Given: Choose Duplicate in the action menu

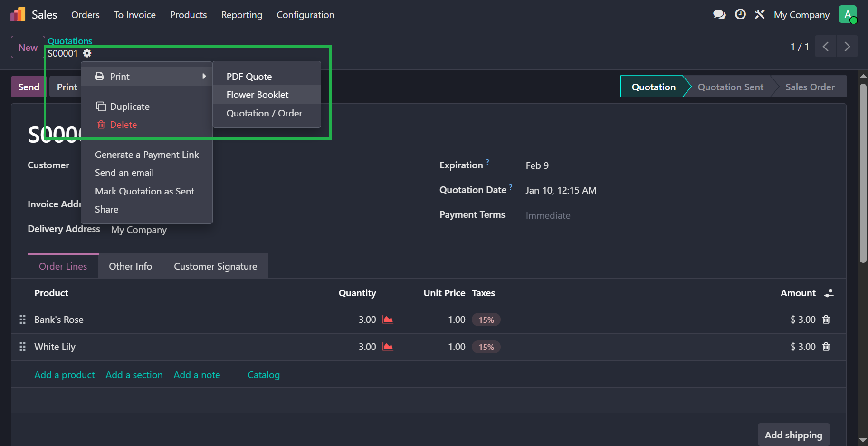Looking at the screenshot, I should (129, 107).
